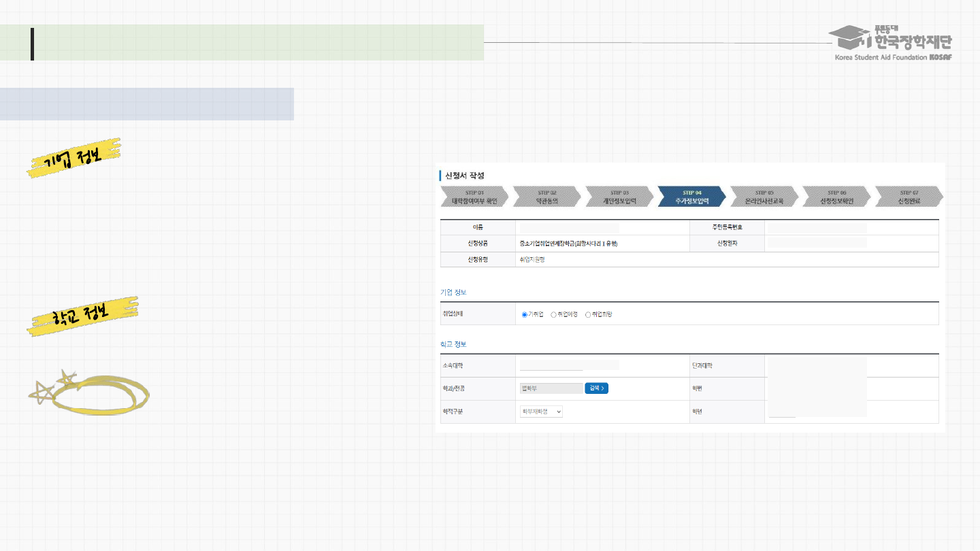980x551 pixels.
Task: Choose the 취업희망 radio option
Action: 588,314
